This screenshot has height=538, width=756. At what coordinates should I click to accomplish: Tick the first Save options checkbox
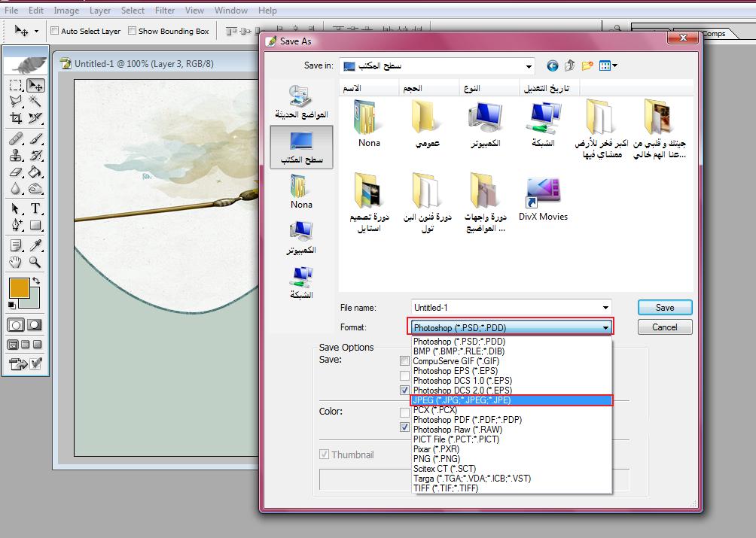tap(405, 361)
